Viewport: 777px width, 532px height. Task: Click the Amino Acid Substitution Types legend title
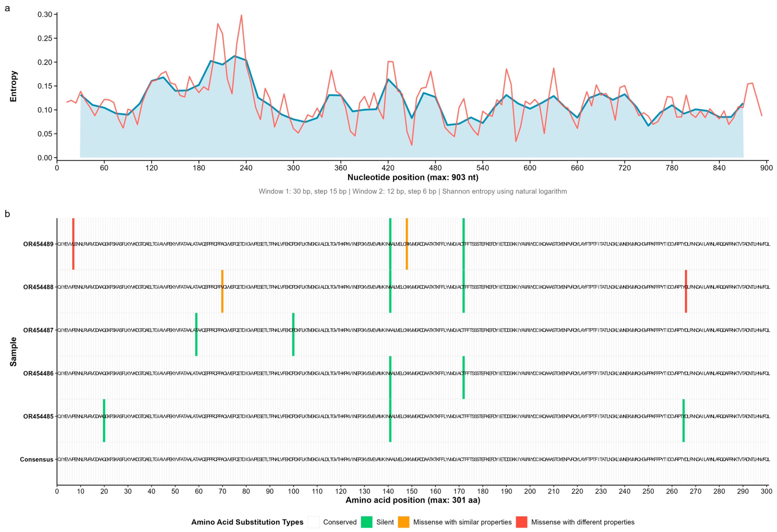tap(247, 522)
